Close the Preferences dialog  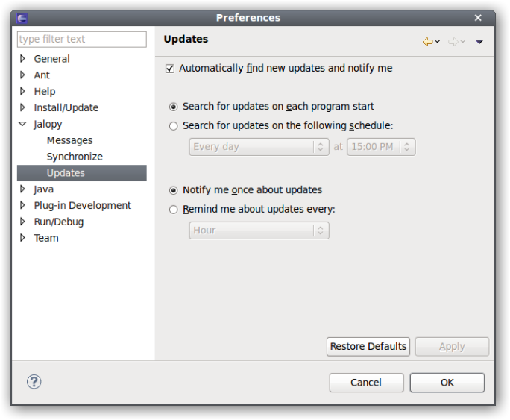(478, 18)
